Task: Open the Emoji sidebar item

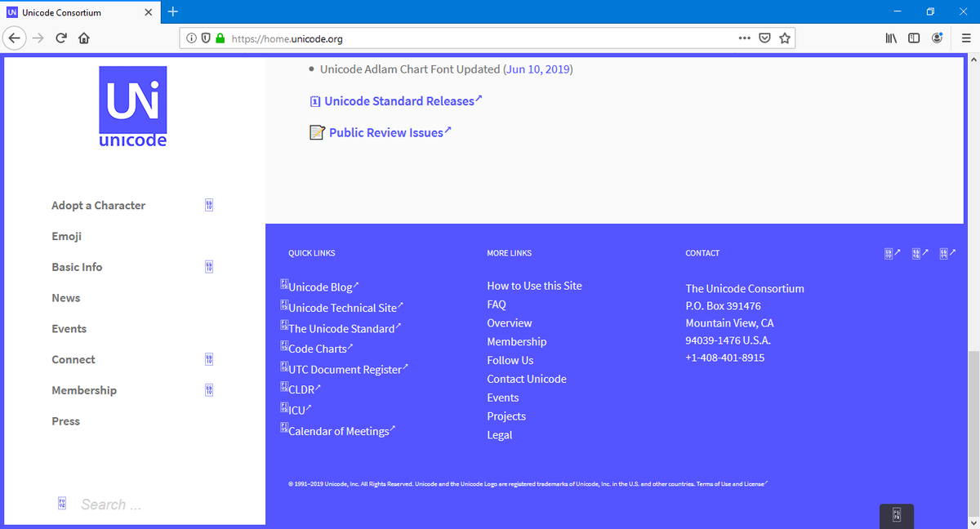Action: [66, 237]
